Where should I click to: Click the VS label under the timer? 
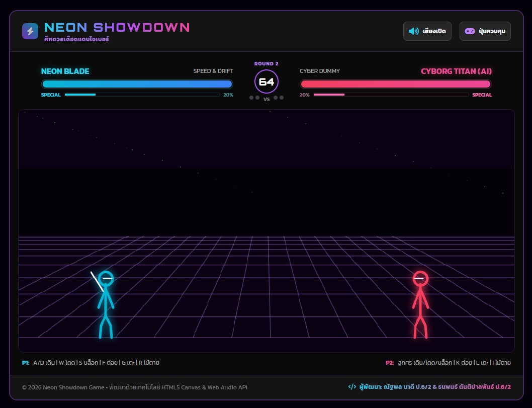coord(267,99)
